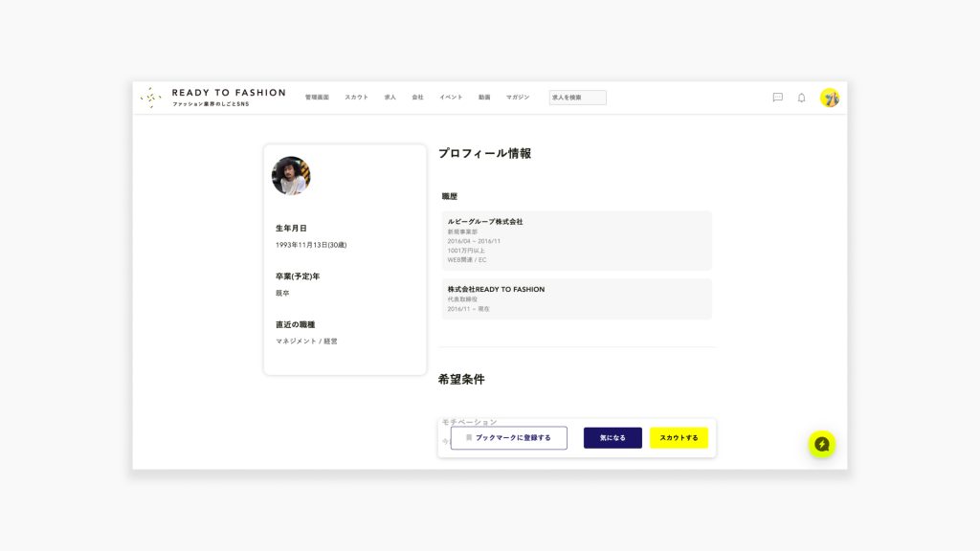Go to the スカウト menu item
This screenshot has width=980, height=551.
point(356,98)
